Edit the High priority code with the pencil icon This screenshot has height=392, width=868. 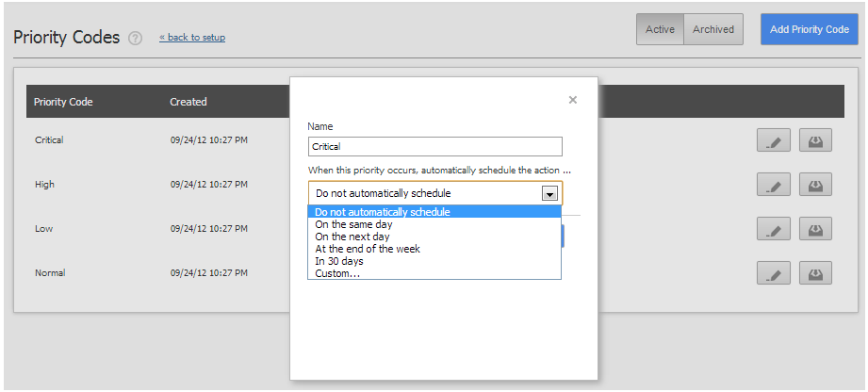[774, 185]
